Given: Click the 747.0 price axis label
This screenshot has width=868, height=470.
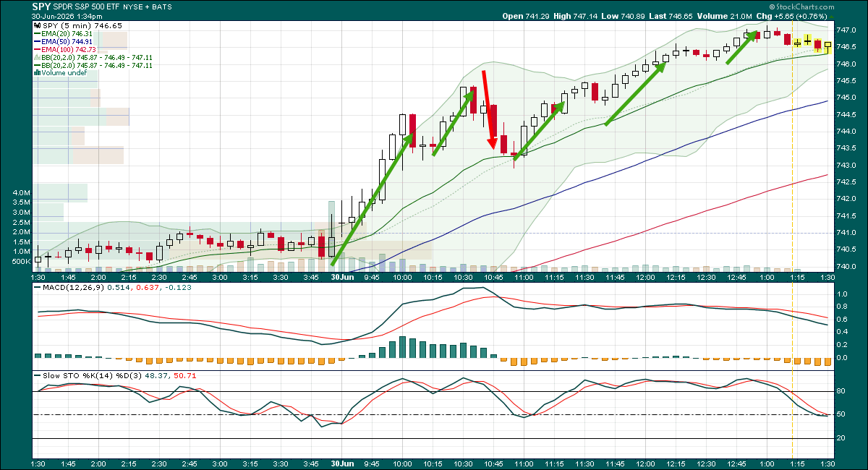Looking at the screenshot, I should pos(847,30).
